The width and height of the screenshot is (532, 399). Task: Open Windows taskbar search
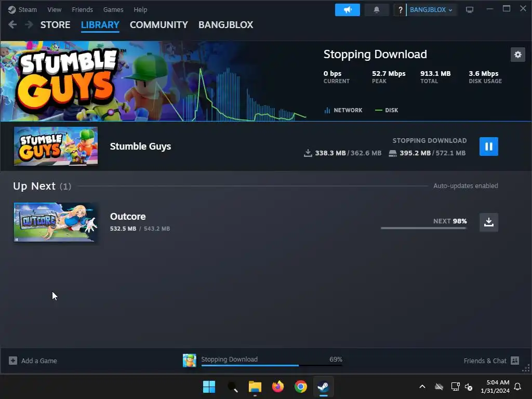[232, 387]
